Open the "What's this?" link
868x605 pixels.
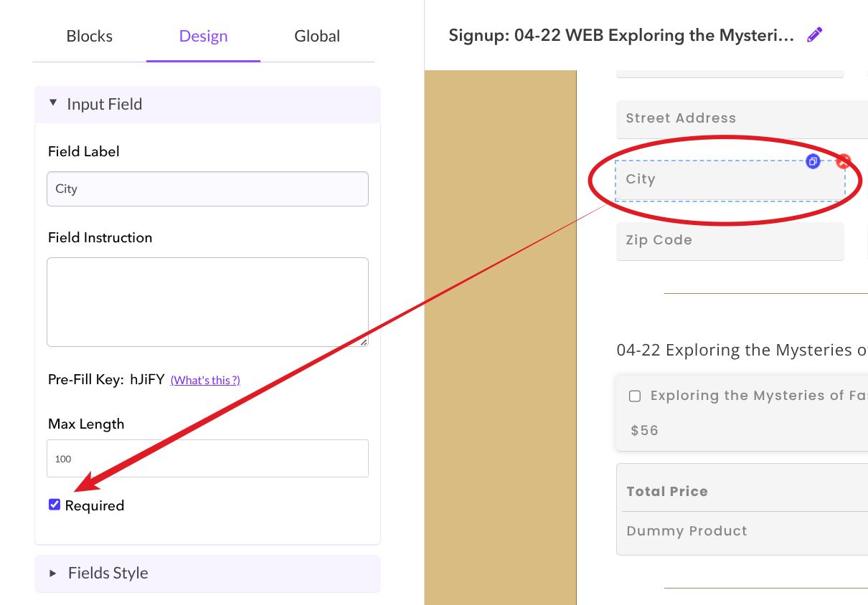point(205,381)
